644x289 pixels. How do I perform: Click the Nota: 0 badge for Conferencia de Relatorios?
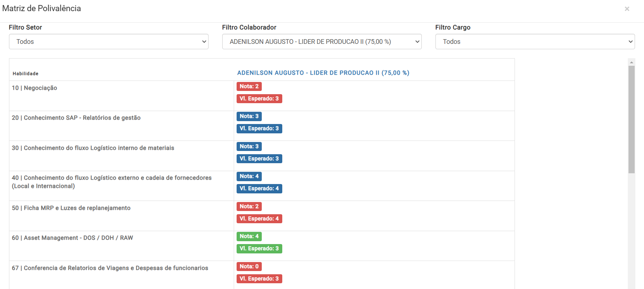coord(249,267)
